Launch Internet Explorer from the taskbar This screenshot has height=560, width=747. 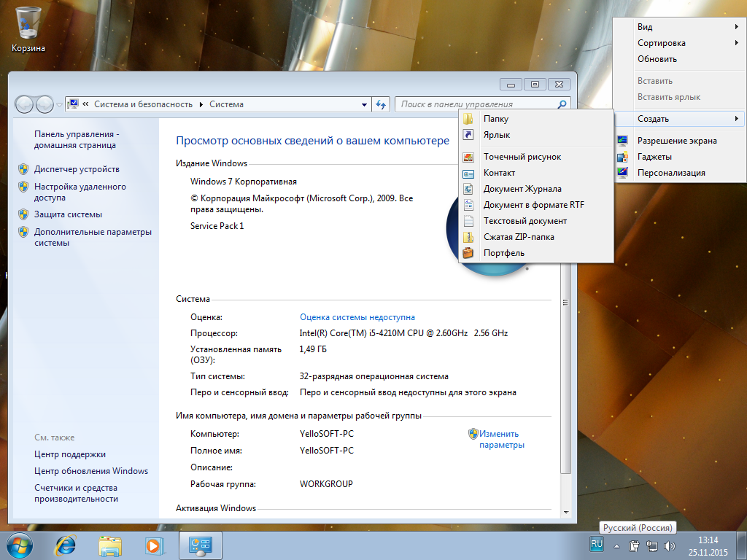tap(65, 545)
